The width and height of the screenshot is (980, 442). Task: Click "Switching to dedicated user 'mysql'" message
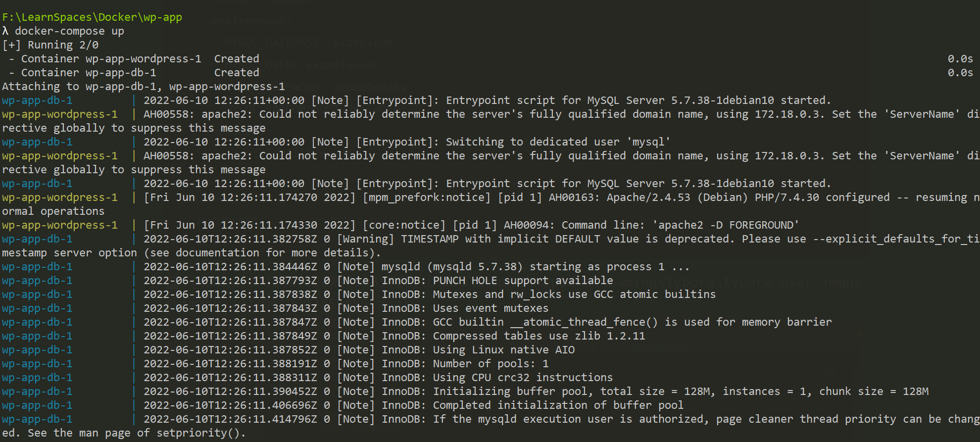click(558, 142)
